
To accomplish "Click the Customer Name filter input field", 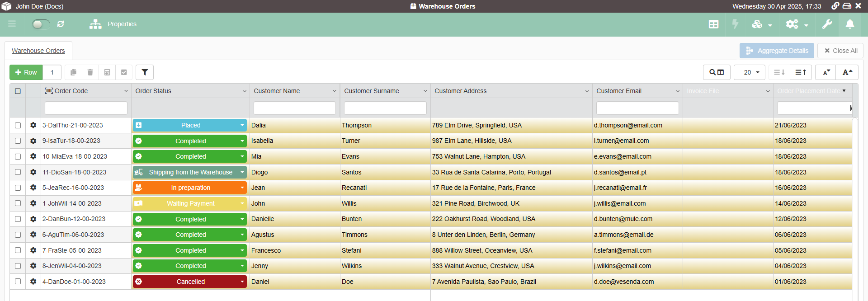I will [x=294, y=108].
